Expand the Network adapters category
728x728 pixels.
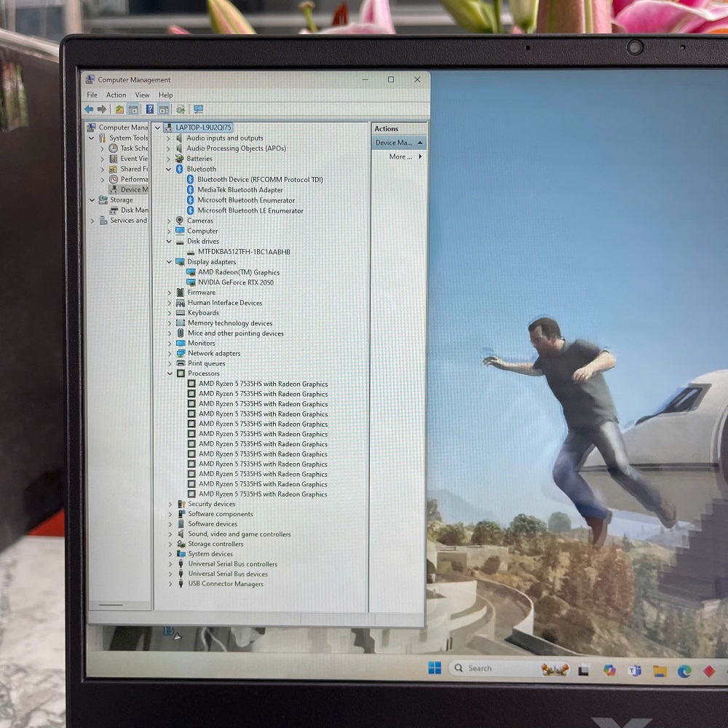(170, 353)
